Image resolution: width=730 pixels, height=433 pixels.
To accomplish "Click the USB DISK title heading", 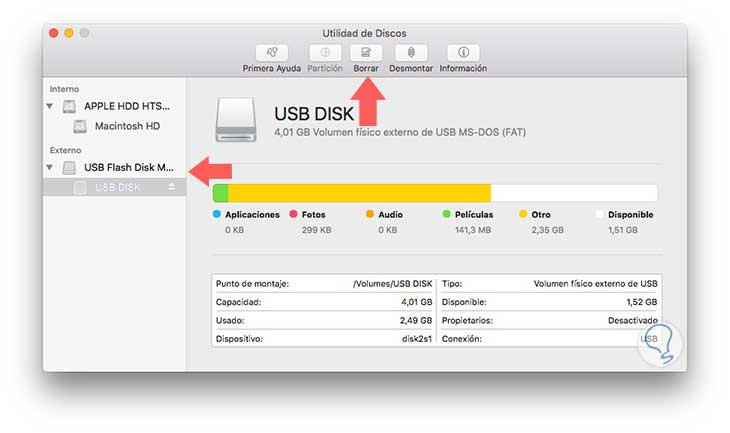I will point(314,114).
